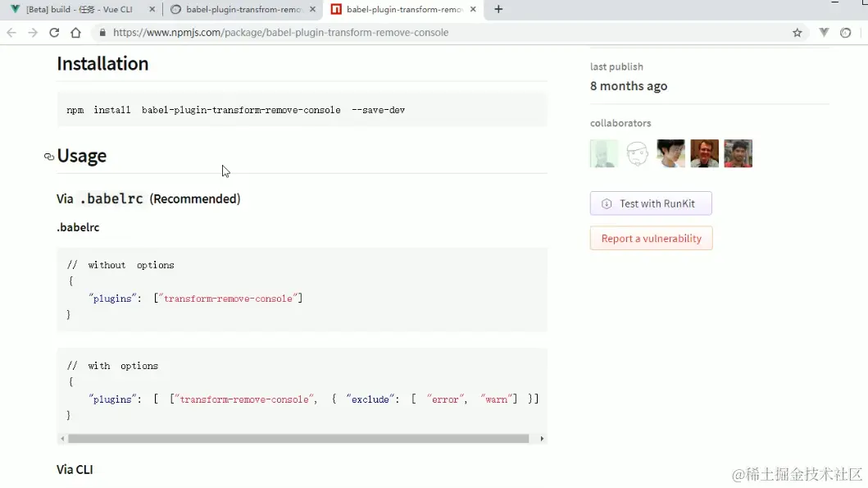Switch to the babel-plugin-transfrom-remove tab
This screenshot has width=868, height=488.
point(243,9)
